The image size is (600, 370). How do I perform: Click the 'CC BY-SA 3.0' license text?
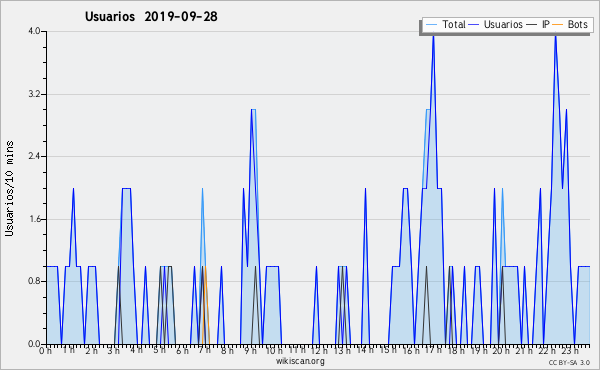coord(569,362)
